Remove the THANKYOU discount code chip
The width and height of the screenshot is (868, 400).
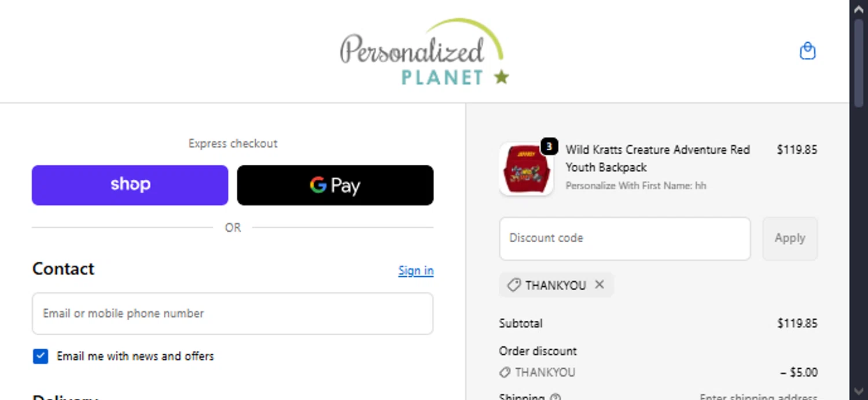[x=599, y=284]
